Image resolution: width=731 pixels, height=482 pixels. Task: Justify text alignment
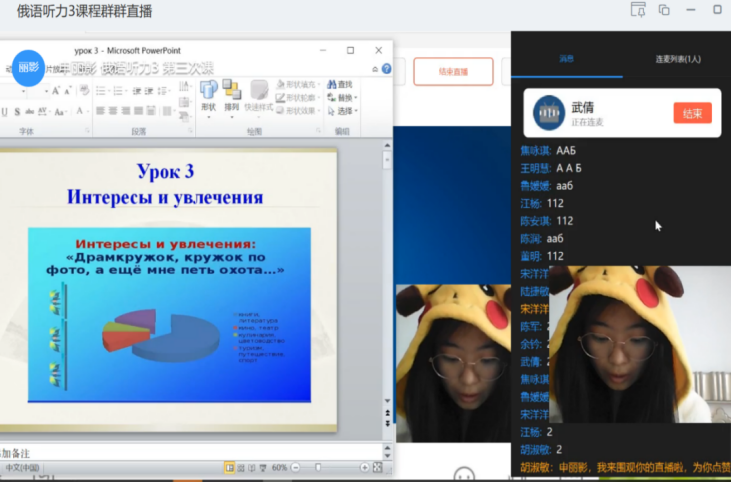tap(138, 111)
